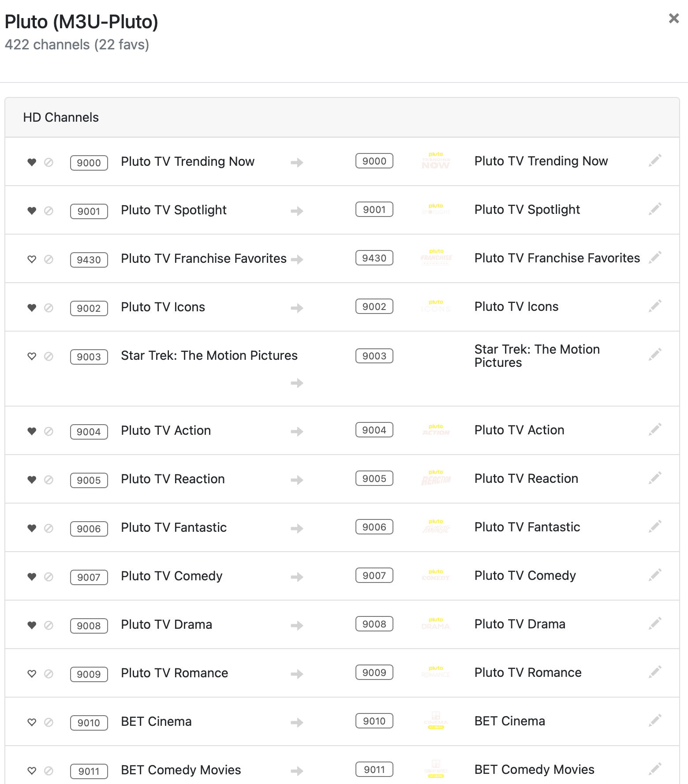Edit Pluto TV Action mapping pencil
688x784 pixels.
[655, 429]
